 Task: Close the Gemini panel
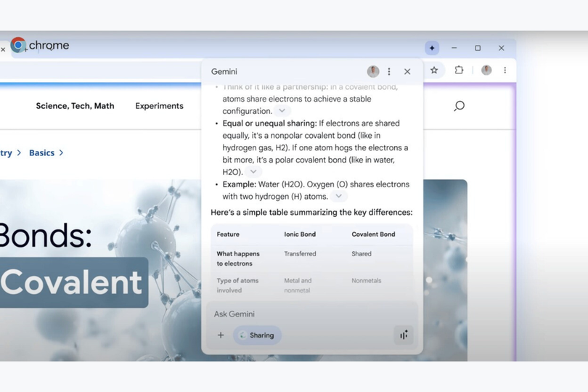coord(407,72)
